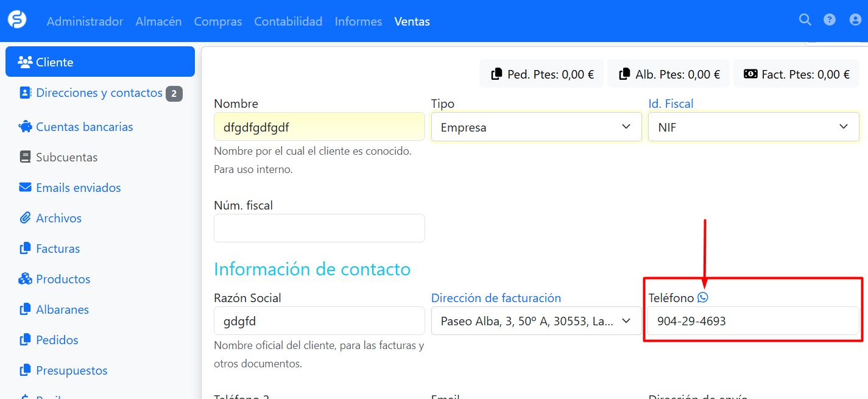Viewport: 868px width, 399px height.
Task: Open the Ventas menu
Action: pyautogui.click(x=412, y=21)
